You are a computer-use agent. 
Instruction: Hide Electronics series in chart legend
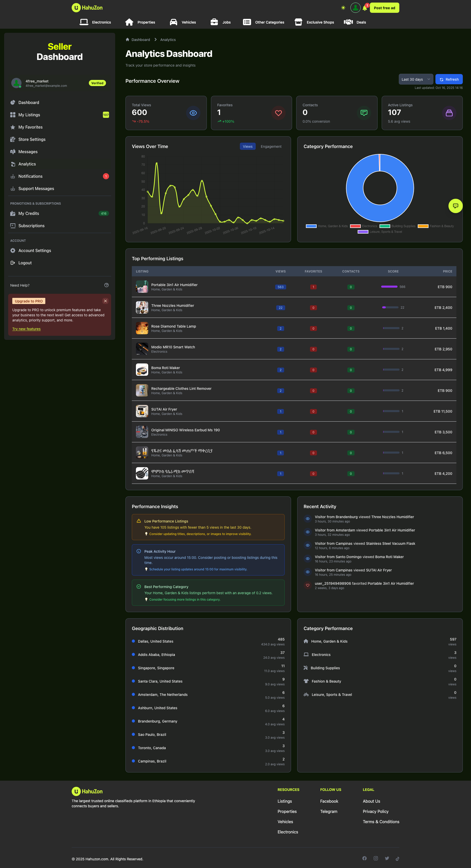click(363, 226)
